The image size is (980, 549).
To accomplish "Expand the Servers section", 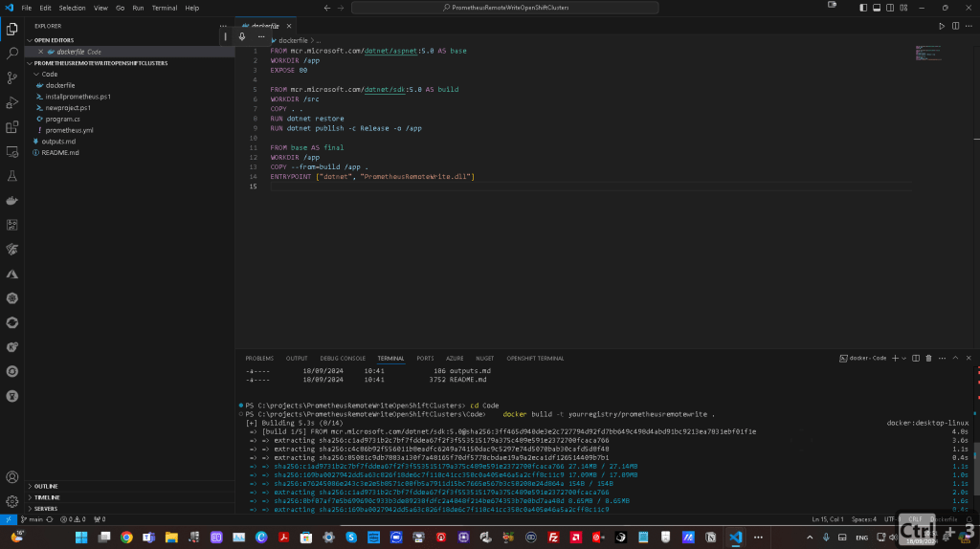I will pos(129,509).
